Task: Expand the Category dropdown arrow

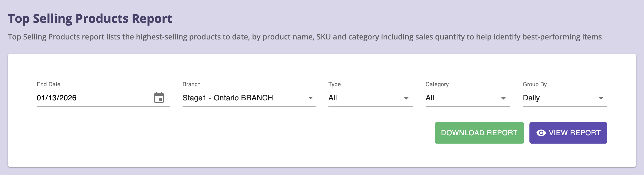Action: 503,98
